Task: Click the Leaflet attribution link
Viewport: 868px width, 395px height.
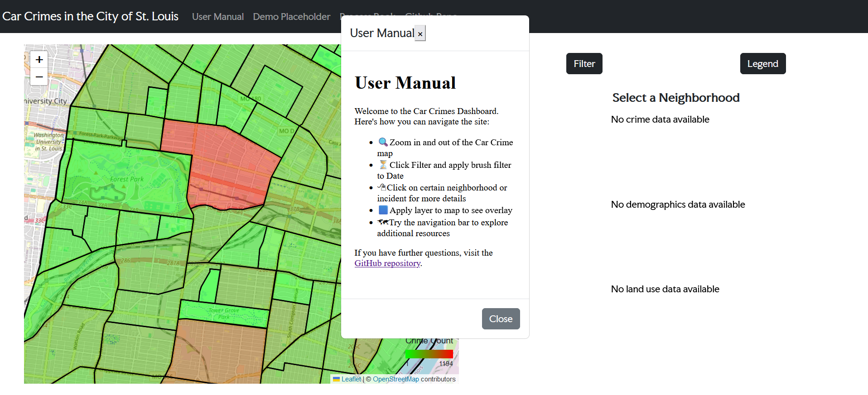Action: click(351, 379)
